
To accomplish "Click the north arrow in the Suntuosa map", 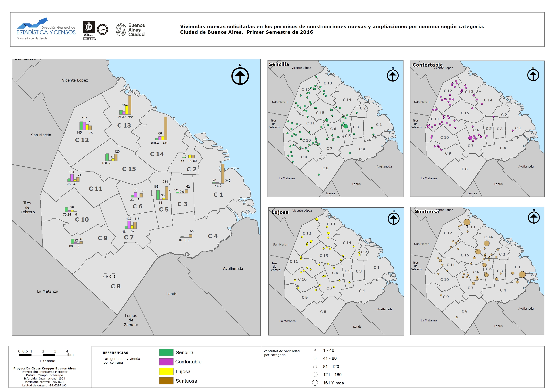I will [534, 218].
